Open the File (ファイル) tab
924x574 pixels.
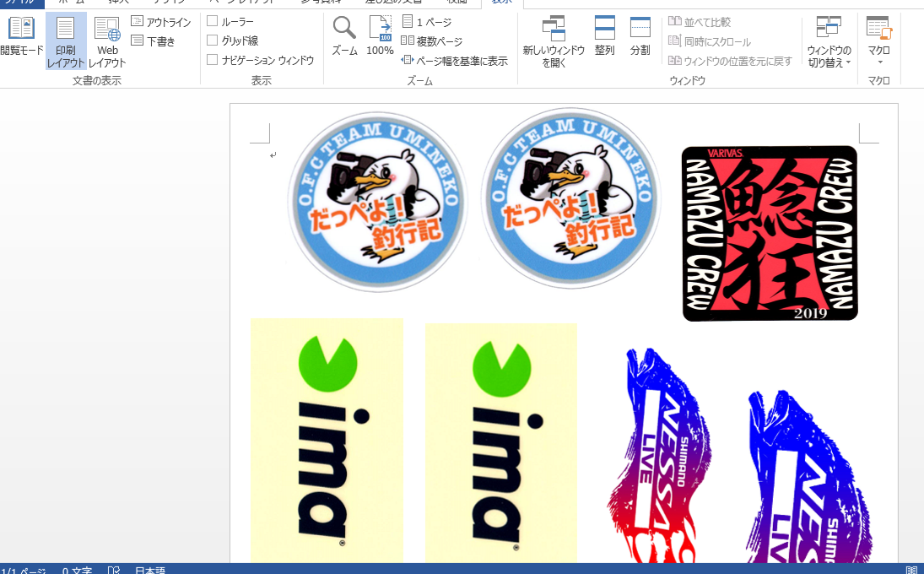click(x=21, y=3)
